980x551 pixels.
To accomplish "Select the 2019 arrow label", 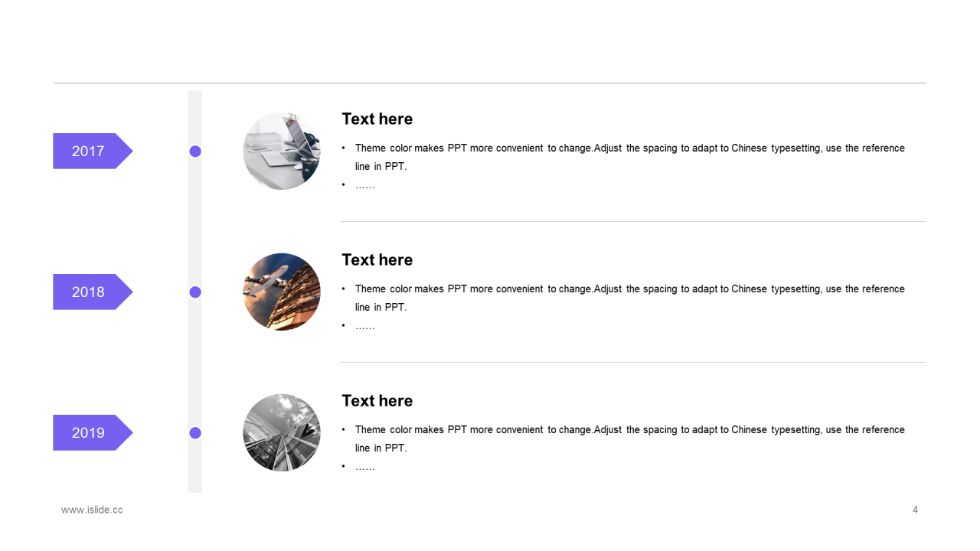I will 92,432.
